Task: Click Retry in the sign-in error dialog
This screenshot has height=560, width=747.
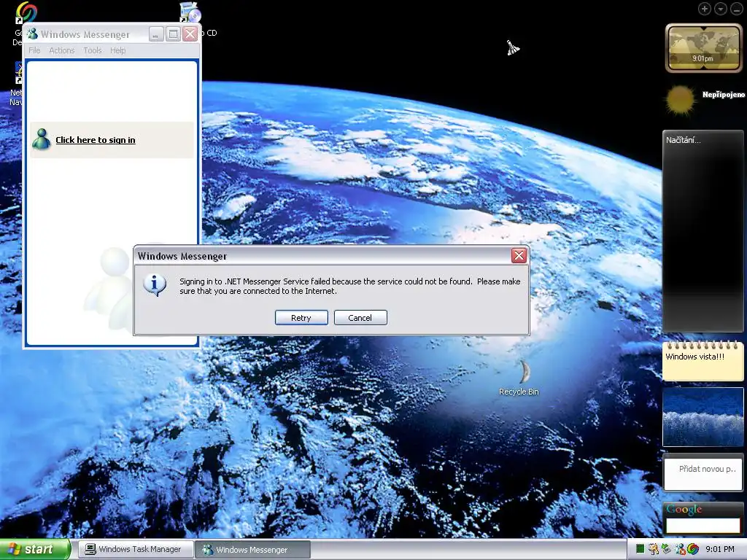Action: pos(301,318)
